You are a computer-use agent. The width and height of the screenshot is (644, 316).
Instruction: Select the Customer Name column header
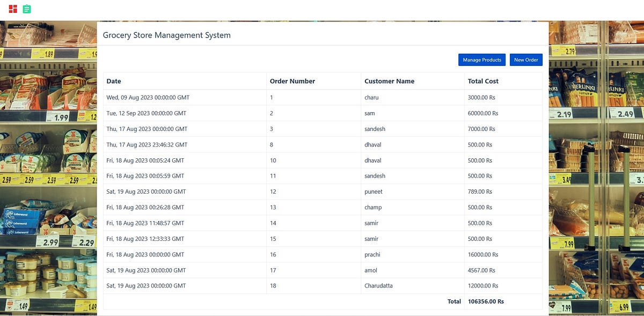coord(389,81)
